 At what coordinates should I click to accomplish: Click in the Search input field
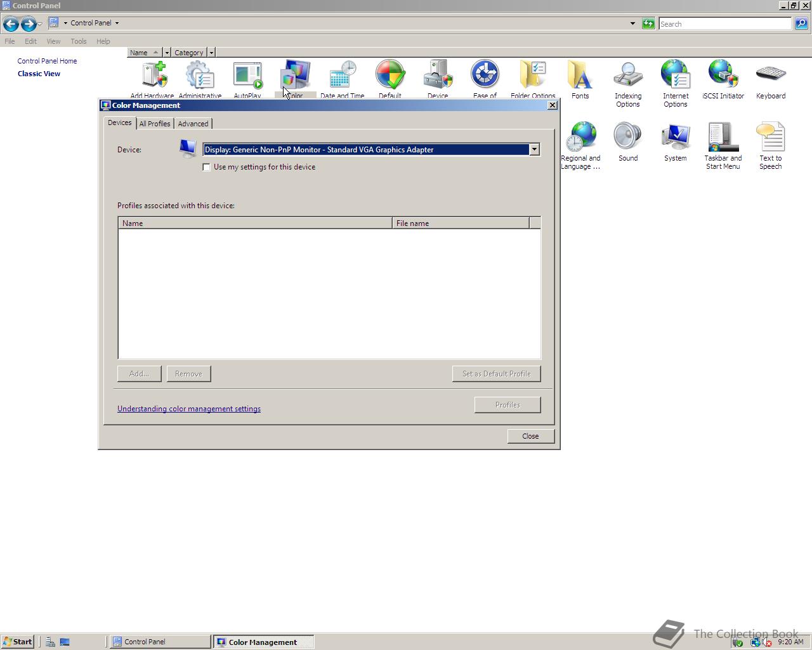(x=725, y=23)
